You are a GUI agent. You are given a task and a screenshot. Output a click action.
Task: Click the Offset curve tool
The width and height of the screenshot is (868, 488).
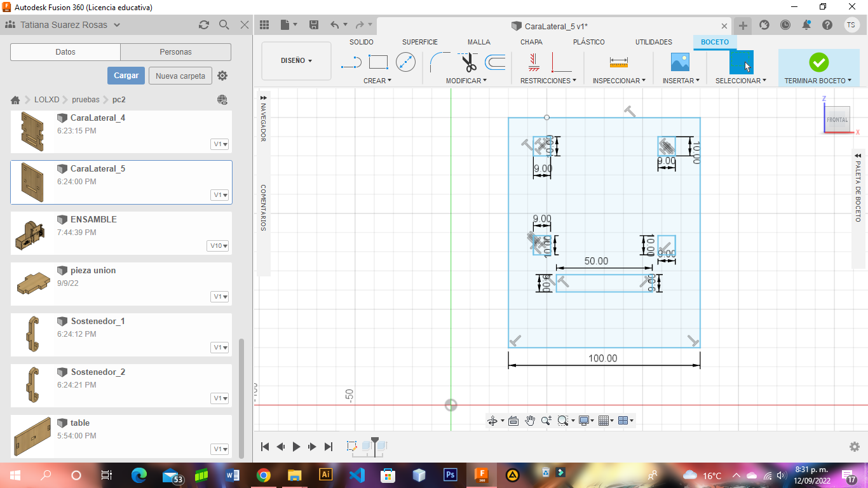(x=496, y=62)
